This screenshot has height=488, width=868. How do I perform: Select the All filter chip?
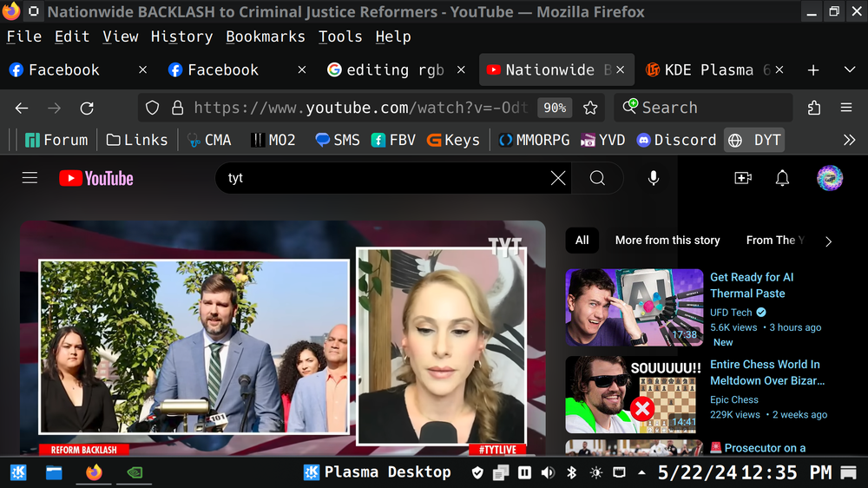pos(582,241)
